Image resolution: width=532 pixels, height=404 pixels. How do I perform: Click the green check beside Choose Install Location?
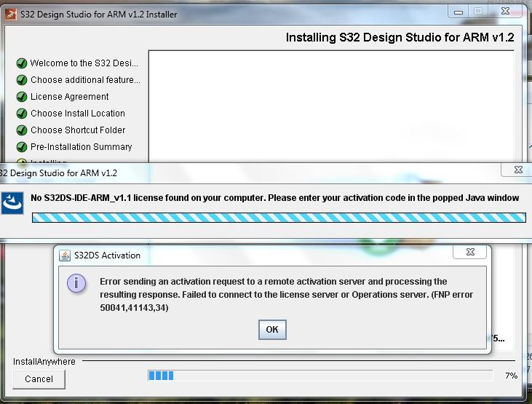point(22,114)
